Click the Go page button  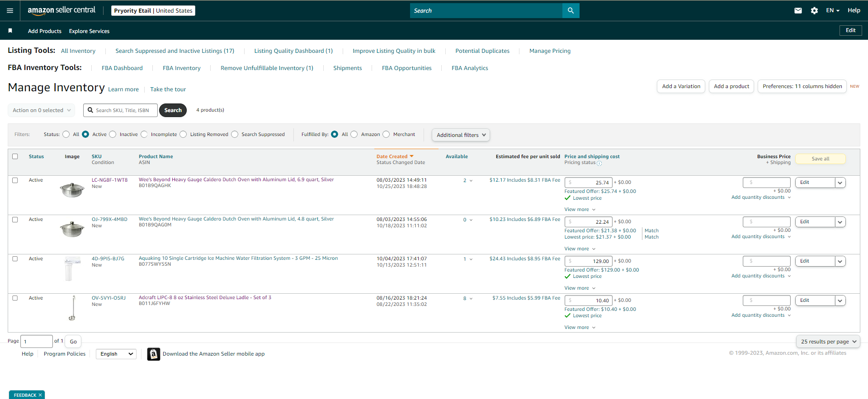[73, 342]
